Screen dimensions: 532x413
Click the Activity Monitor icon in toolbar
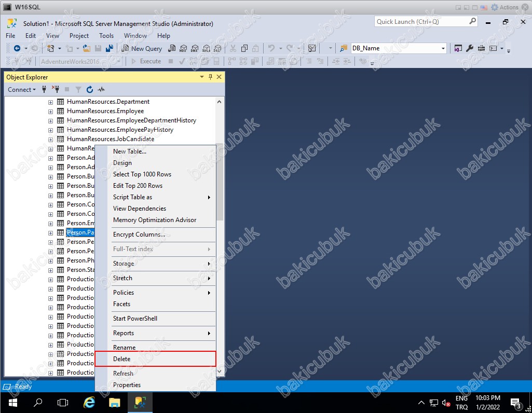[x=312, y=48]
